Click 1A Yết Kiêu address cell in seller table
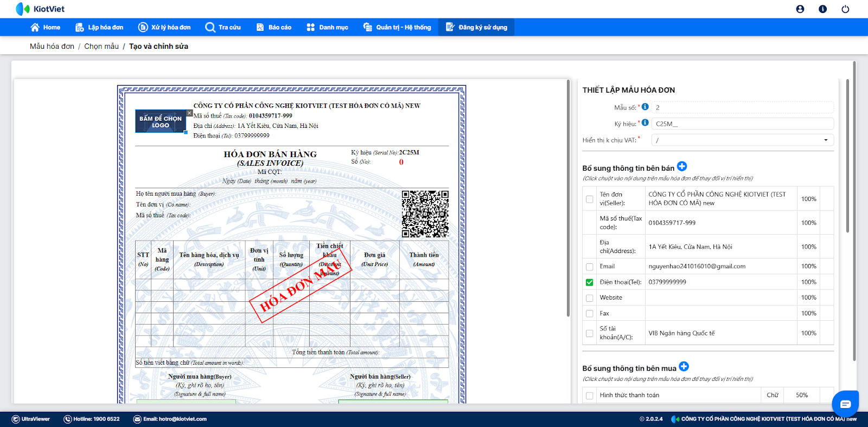Screen dimensions: 868x427 coord(720,247)
